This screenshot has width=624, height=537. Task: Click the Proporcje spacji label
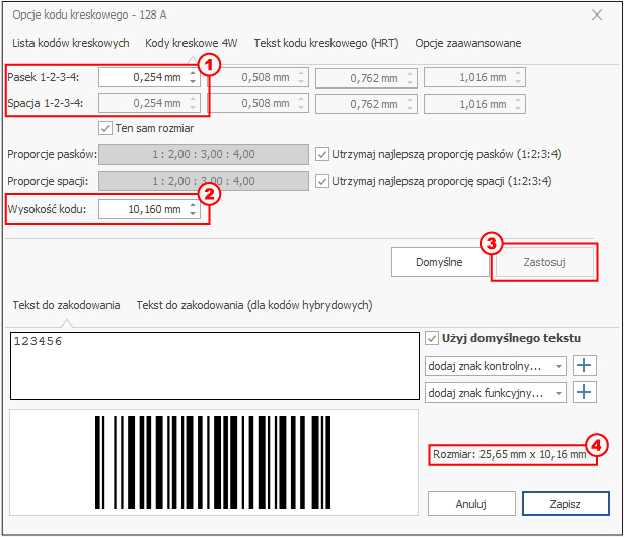coord(48,181)
